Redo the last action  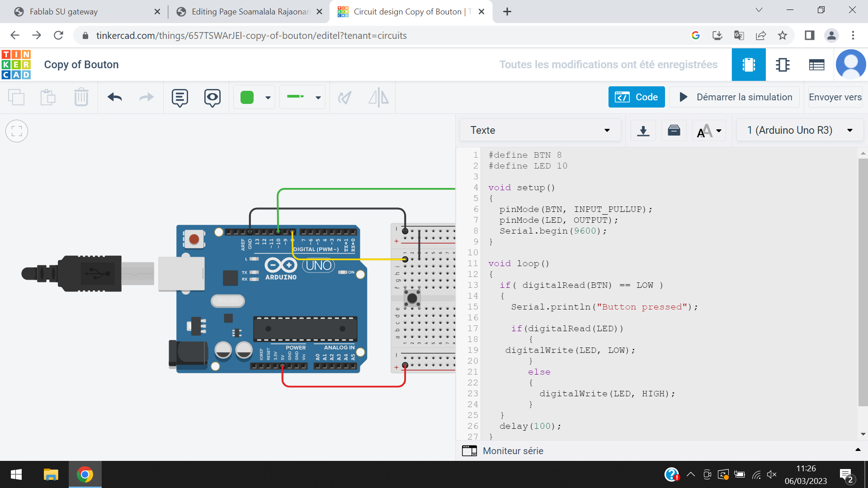tap(146, 97)
